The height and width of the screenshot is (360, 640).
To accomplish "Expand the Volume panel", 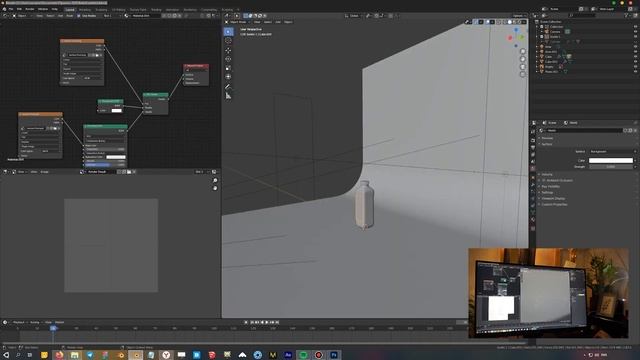I will [547, 174].
